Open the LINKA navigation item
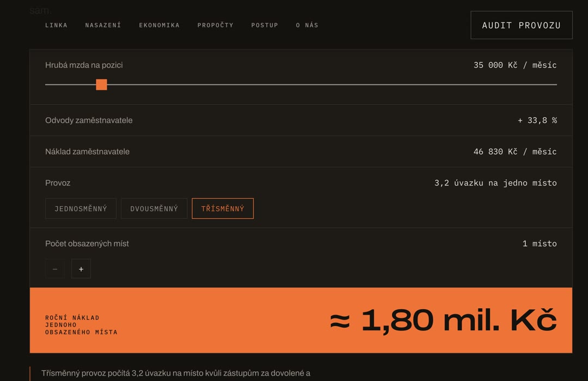 click(56, 25)
